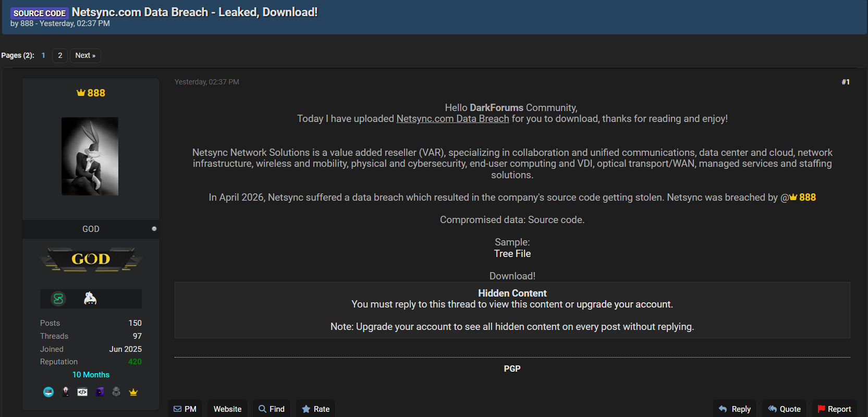Click Find to search the user's posts

[271, 409]
